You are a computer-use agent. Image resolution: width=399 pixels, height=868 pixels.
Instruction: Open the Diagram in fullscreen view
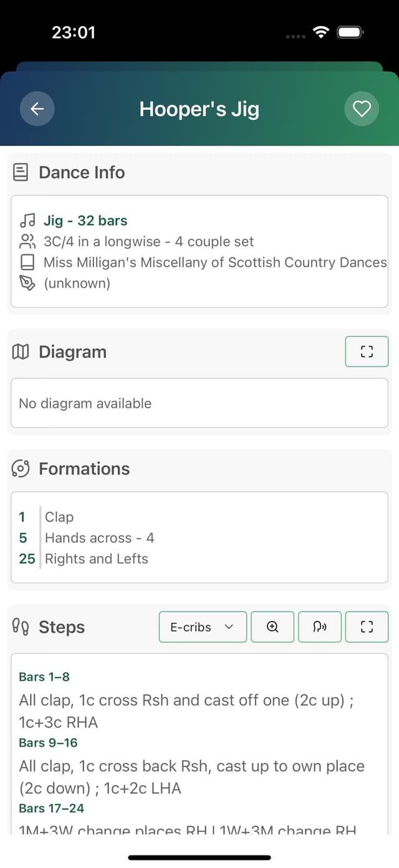click(x=367, y=351)
